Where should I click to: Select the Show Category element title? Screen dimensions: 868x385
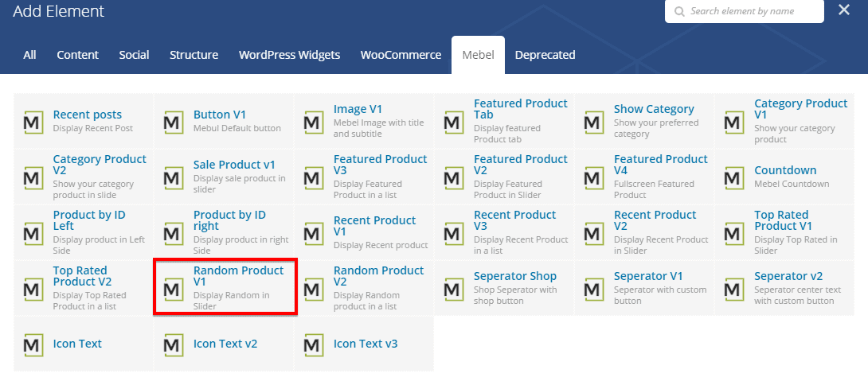[654, 109]
